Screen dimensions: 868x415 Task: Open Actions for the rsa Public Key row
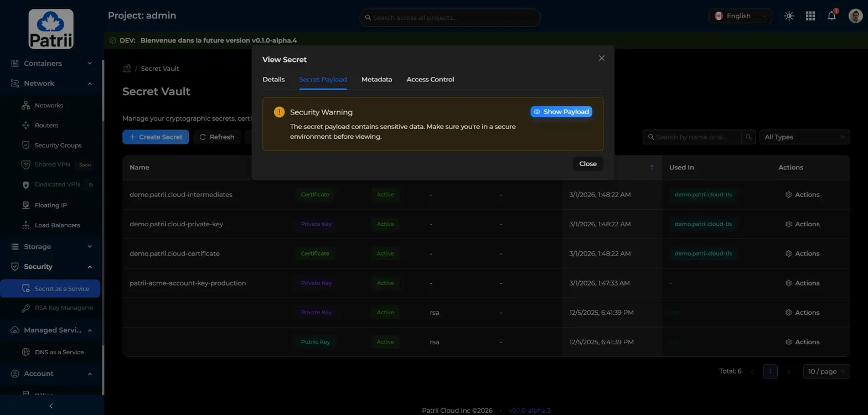coord(802,342)
